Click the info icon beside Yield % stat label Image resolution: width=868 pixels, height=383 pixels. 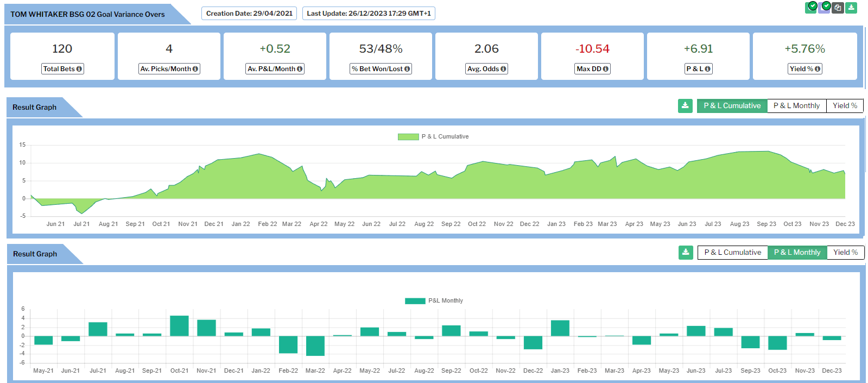(818, 69)
